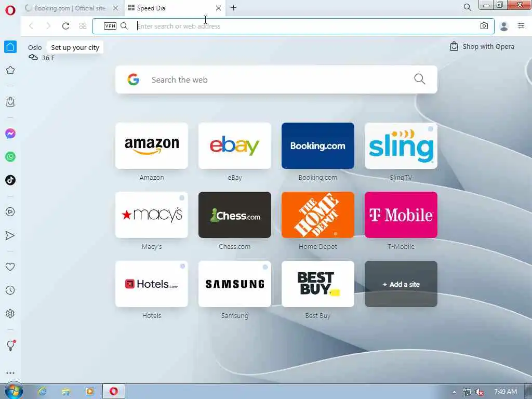Open the Macy's speed dial tile

(x=152, y=215)
